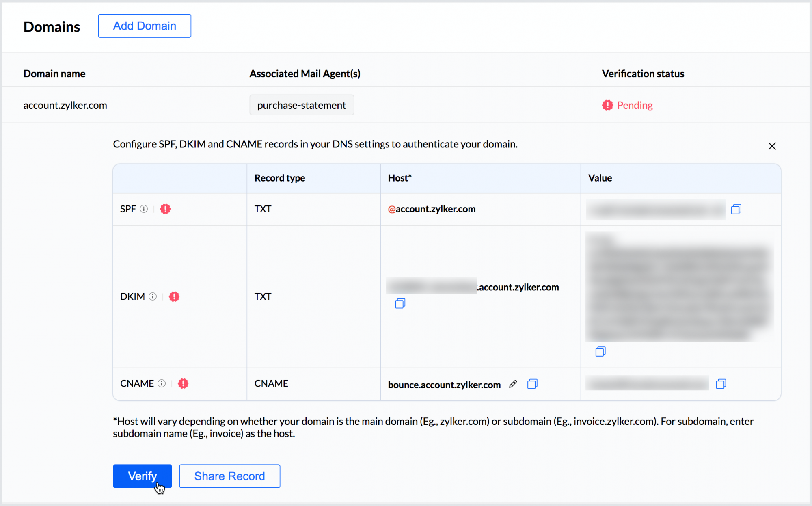The width and height of the screenshot is (812, 506).
Task: Copy the bounce.account.zylker.com host
Action: pyautogui.click(x=532, y=384)
